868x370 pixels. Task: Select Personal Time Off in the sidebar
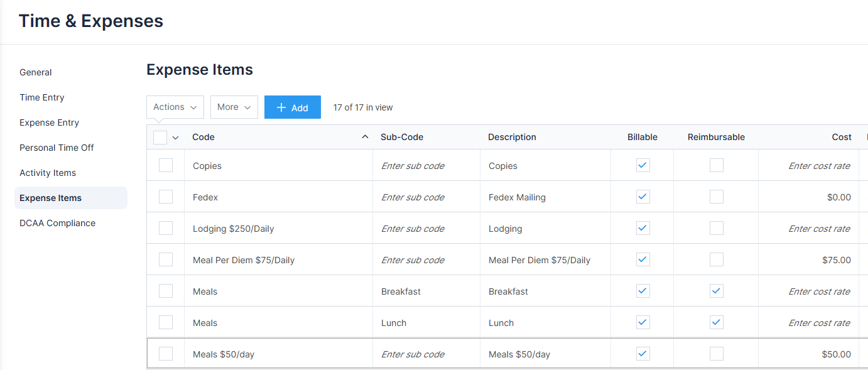point(57,148)
